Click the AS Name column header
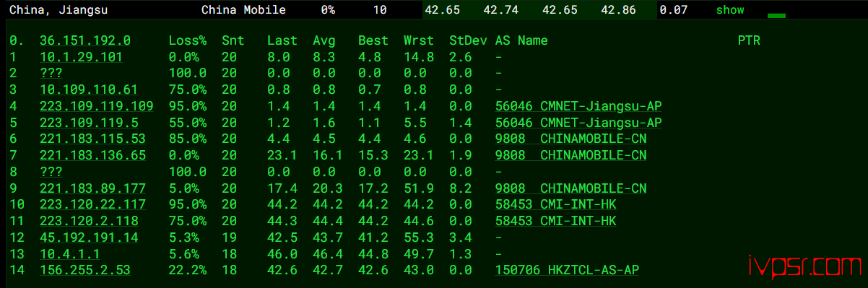The image size is (868, 288). [x=521, y=40]
